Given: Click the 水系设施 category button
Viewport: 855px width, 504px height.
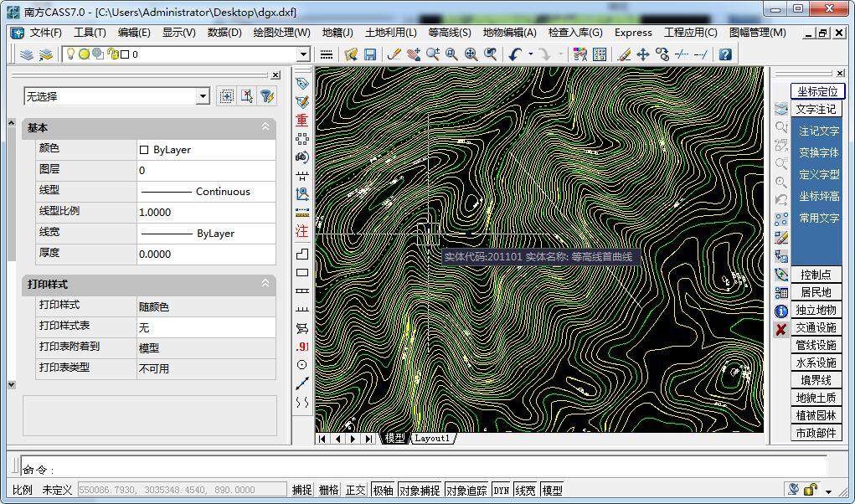Looking at the screenshot, I should click(x=816, y=363).
